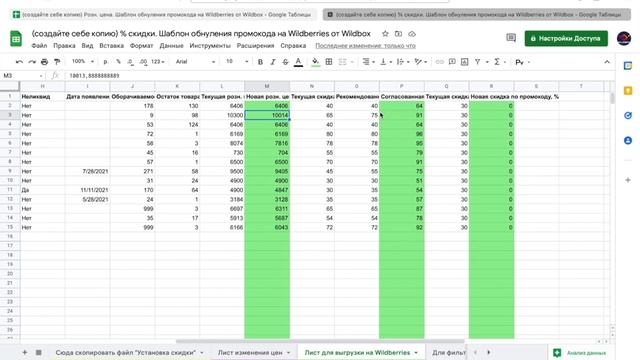Insert a comment from the toolbar

point(452,62)
